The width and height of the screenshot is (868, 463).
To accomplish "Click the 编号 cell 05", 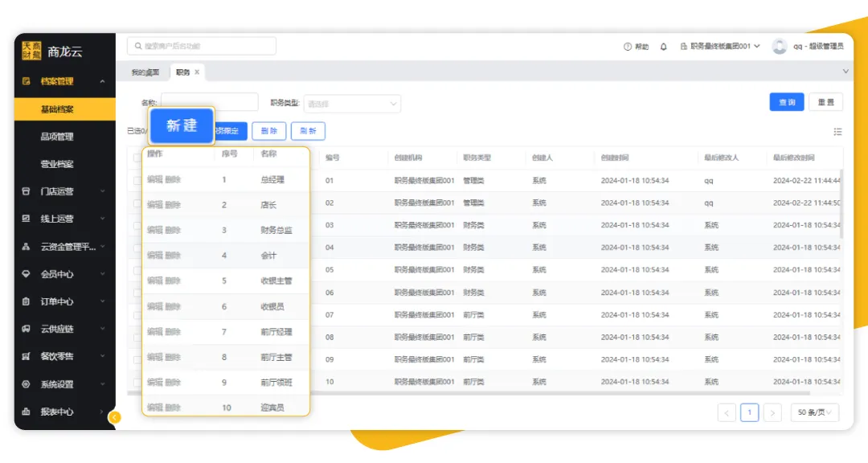I will coord(330,270).
